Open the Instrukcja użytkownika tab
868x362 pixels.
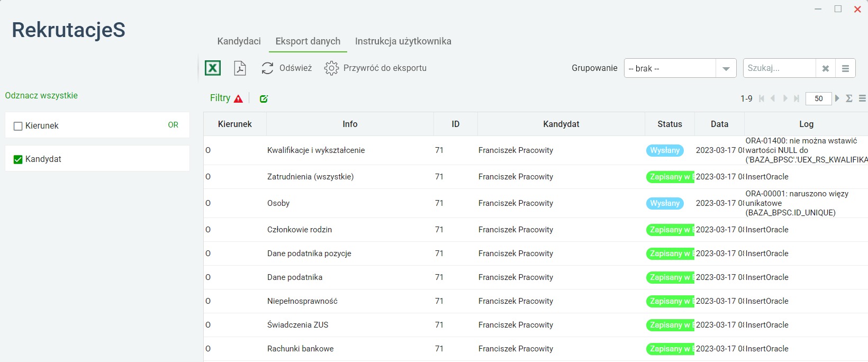[403, 41]
